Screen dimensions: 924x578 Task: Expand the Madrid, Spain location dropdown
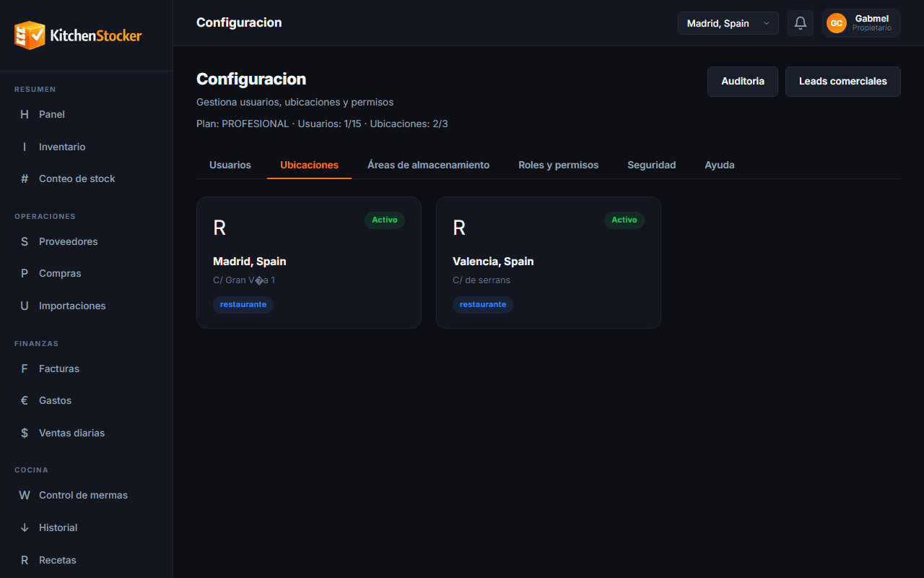[x=728, y=23]
